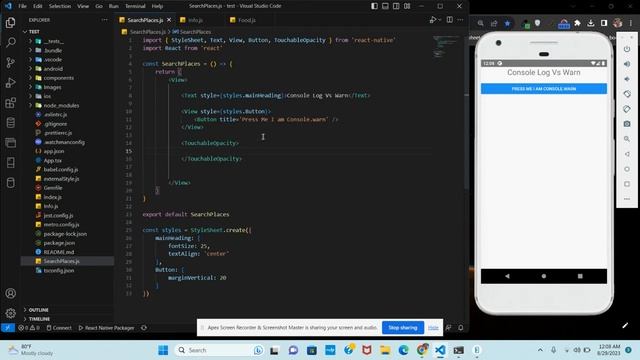
Task: Tap Android recents square button on phone
Action: 580,276
